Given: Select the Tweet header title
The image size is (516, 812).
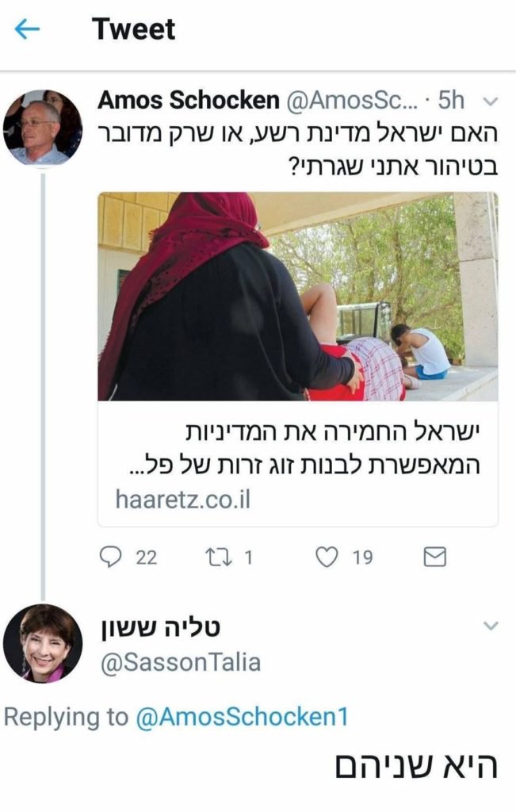Looking at the screenshot, I should tap(133, 29).
